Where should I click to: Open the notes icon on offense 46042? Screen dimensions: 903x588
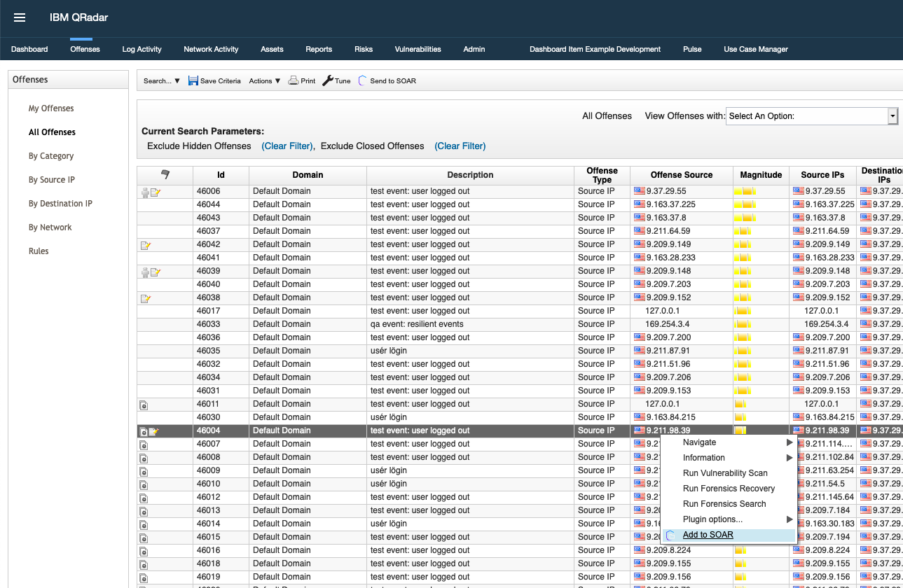point(146,244)
